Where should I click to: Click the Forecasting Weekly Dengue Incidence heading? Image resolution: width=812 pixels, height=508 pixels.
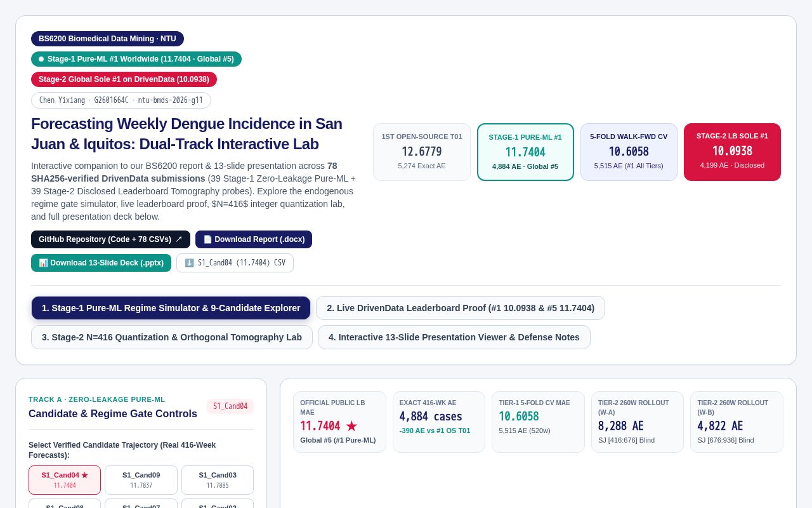click(187, 133)
